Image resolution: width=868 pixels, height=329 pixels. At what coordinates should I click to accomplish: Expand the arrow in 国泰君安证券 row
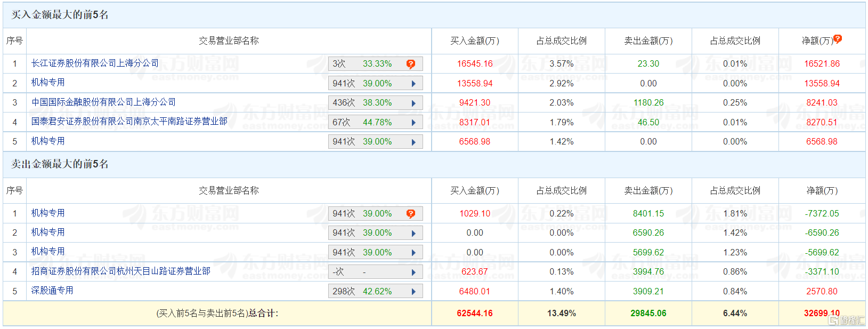(413, 123)
